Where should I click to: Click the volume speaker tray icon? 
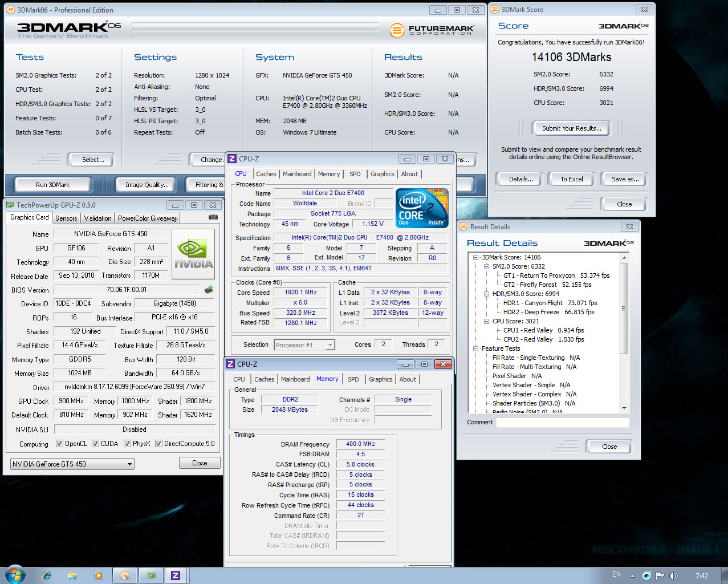673,575
